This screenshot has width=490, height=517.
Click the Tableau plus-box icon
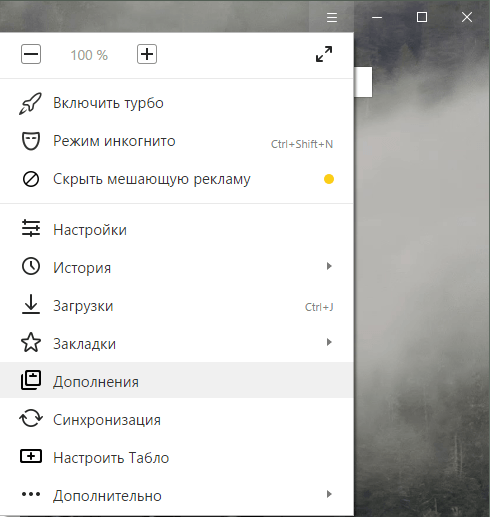[x=31, y=456]
